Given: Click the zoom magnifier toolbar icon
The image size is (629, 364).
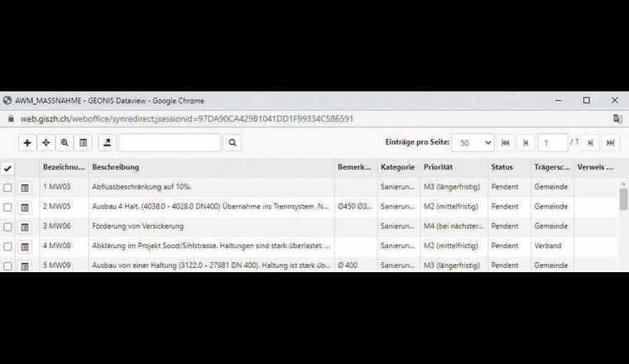Looking at the screenshot, I should 65,143.
